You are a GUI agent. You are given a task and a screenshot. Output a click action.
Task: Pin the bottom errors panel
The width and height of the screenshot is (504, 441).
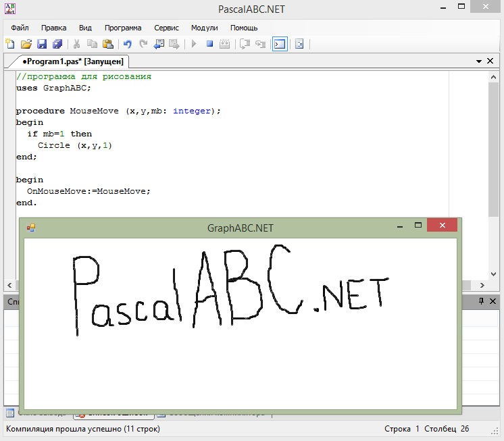[481, 301]
